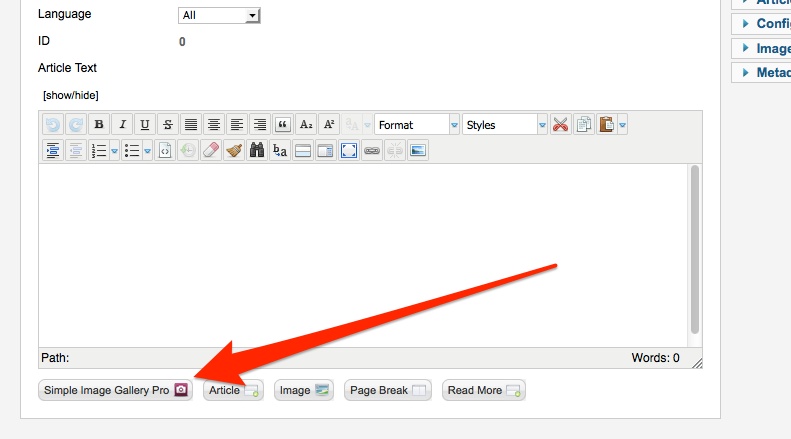Apply right text alignment
Viewport: 791px width, 439px height.
260,125
